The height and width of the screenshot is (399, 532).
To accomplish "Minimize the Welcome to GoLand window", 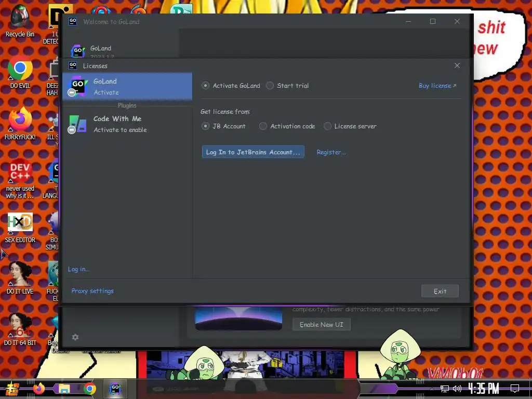I will (408, 21).
